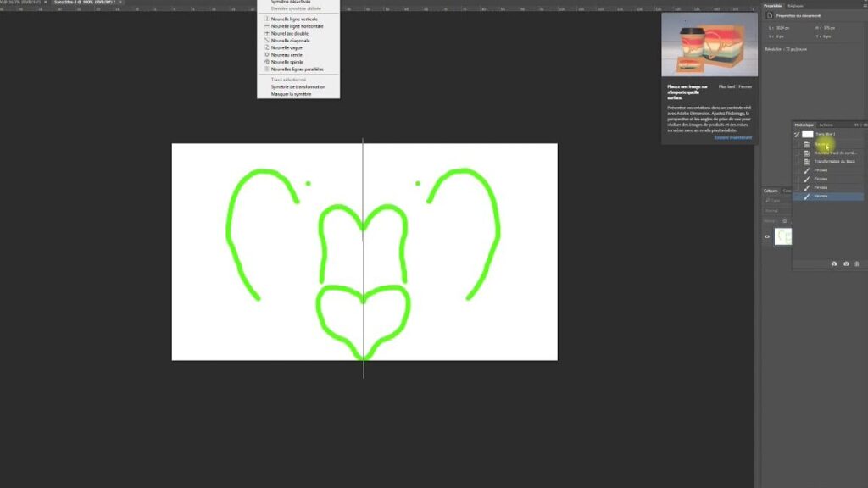
Task: Toggle layer visibility eye icon
Action: pyautogui.click(x=767, y=237)
